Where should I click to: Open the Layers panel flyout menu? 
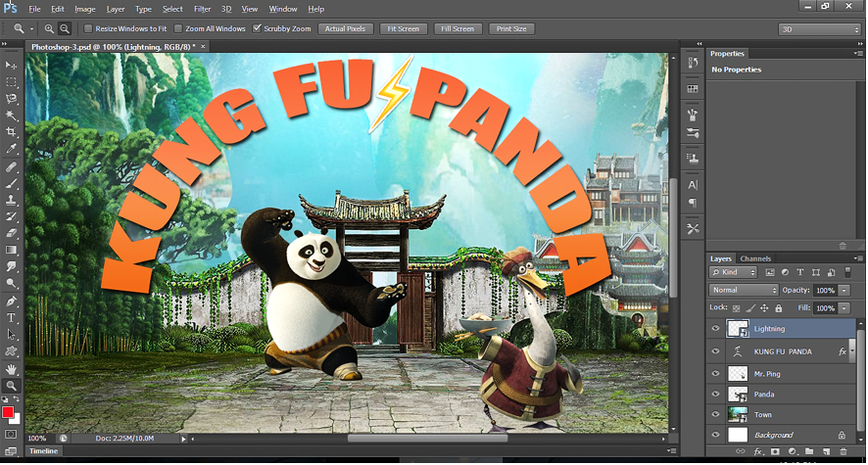[858, 258]
